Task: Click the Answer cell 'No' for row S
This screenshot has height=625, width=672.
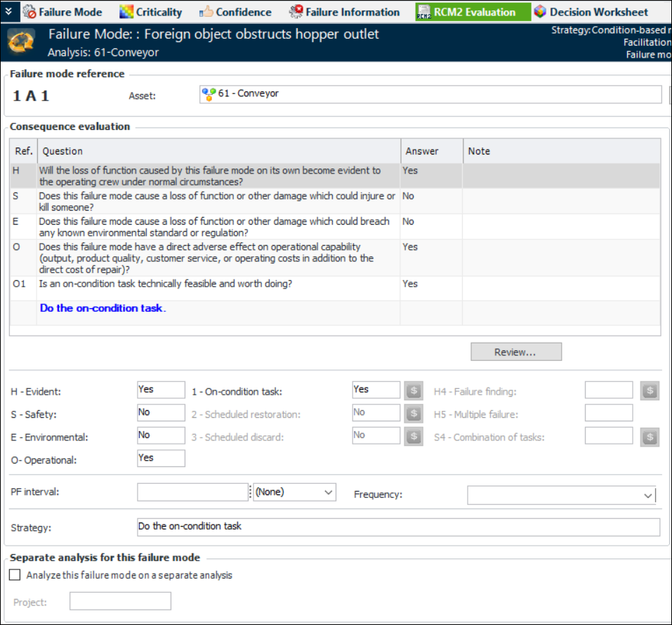Action: tap(431, 201)
